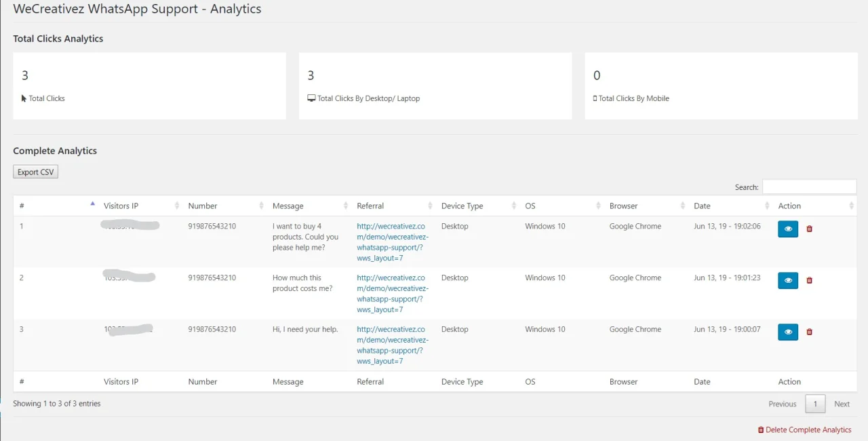Delete entry 1 using red trash icon
The width and height of the screenshot is (868, 441).
point(809,229)
